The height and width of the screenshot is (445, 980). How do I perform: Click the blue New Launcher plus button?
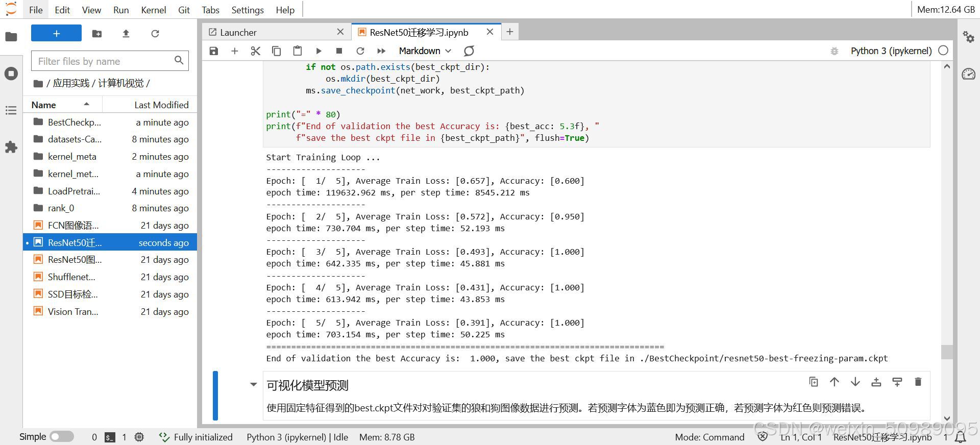56,33
